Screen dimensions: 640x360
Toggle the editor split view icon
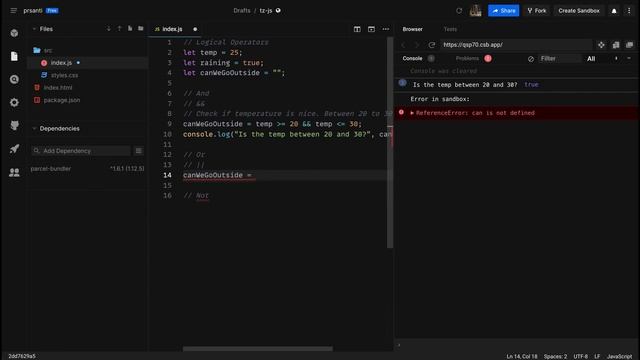click(x=357, y=29)
